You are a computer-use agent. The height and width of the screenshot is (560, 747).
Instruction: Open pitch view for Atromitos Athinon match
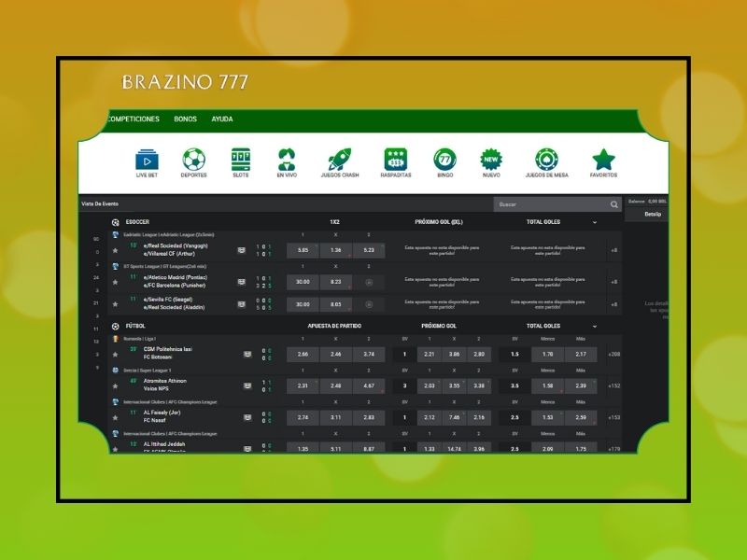click(x=247, y=385)
